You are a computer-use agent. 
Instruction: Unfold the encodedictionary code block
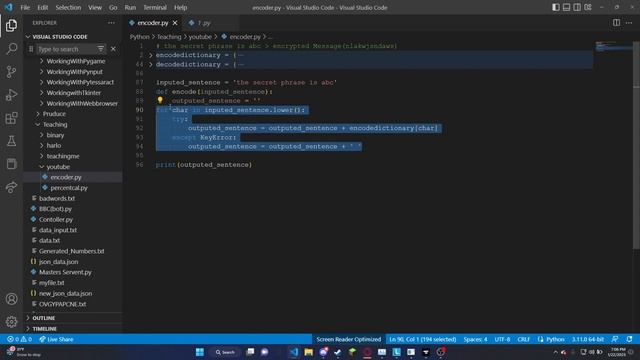(x=151, y=55)
